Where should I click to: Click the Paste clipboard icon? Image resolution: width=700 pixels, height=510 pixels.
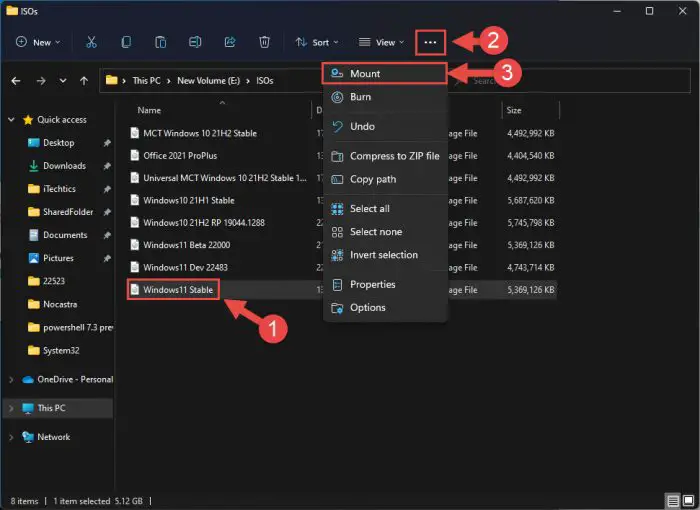coord(161,42)
